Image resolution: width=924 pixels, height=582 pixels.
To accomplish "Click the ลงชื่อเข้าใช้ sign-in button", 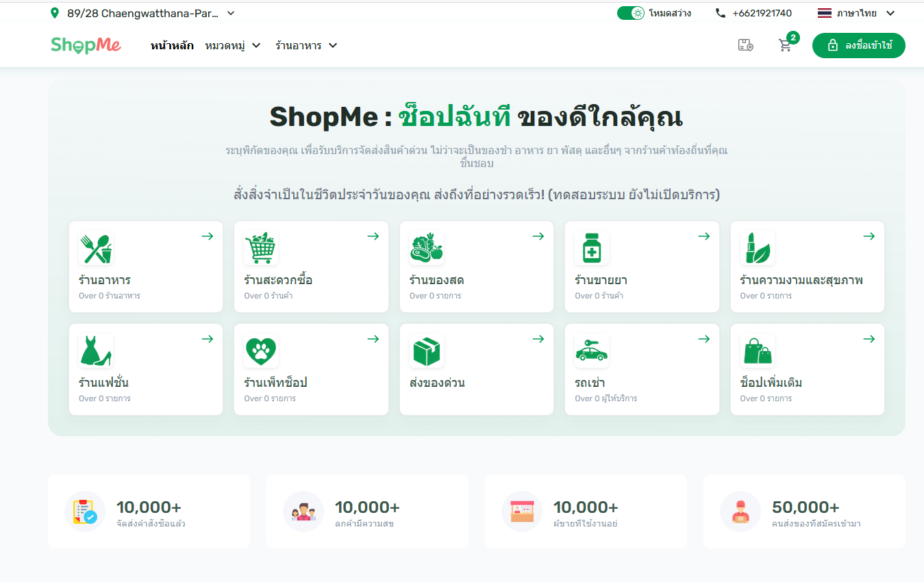I will pyautogui.click(x=859, y=46).
